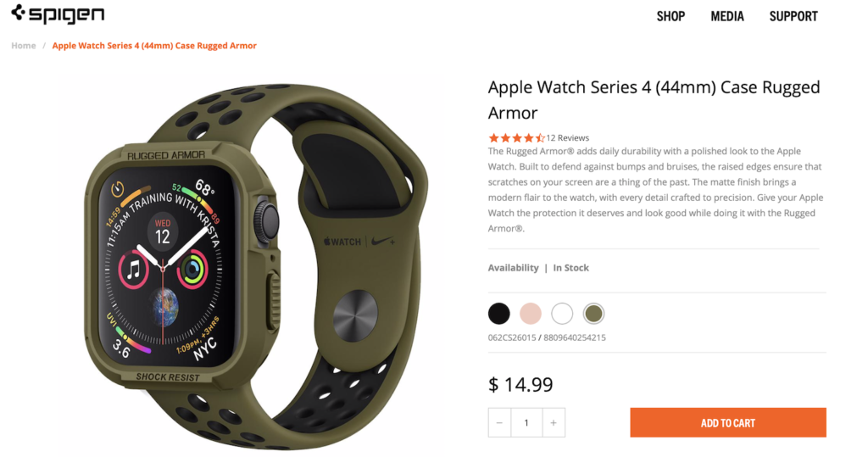868x457 pixels.
Task: Click the product title heading
Action: [x=654, y=100]
